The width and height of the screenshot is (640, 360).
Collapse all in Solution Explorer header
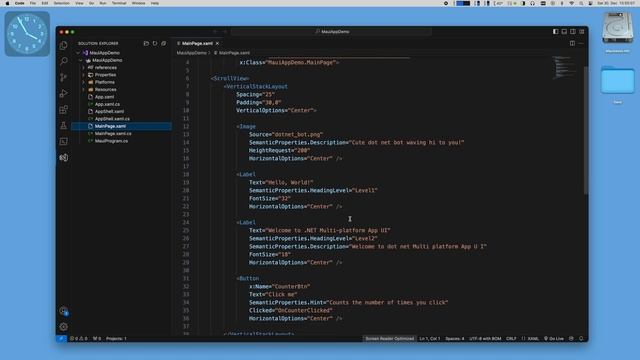click(164, 43)
